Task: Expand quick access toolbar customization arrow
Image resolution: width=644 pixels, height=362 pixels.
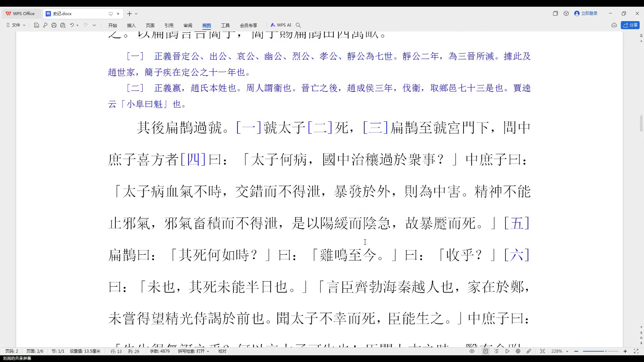Action: [94, 25]
